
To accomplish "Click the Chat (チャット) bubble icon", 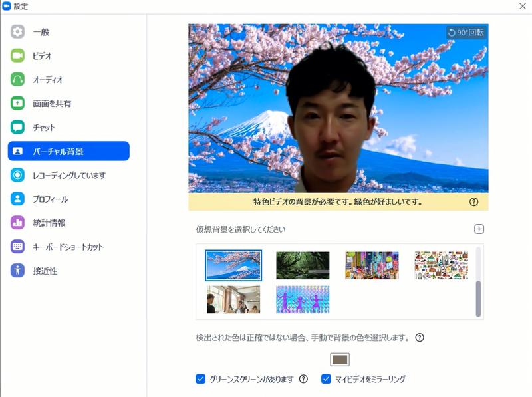I will [18, 128].
